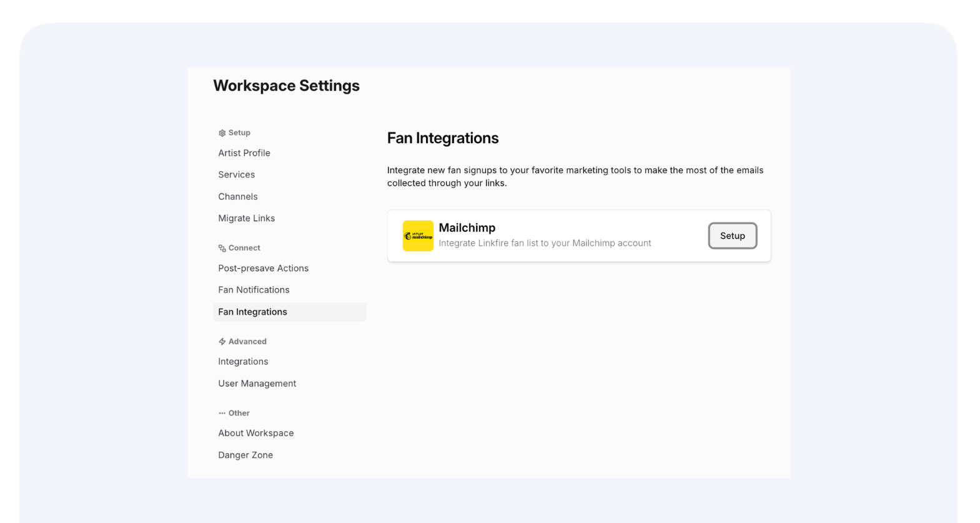
Task: Open Artist Profile settings
Action: click(244, 153)
